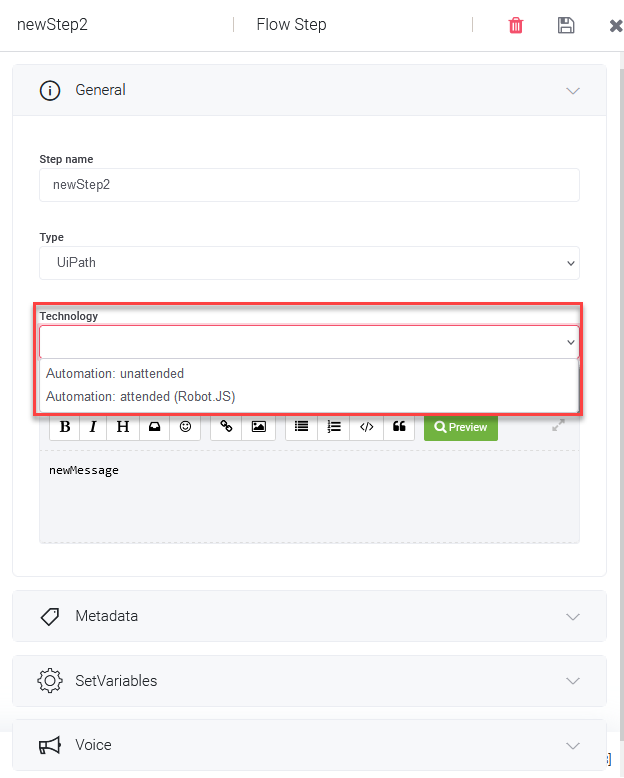This screenshot has height=778, width=624.
Task: Expand the SetVariables section
Action: 310,681
